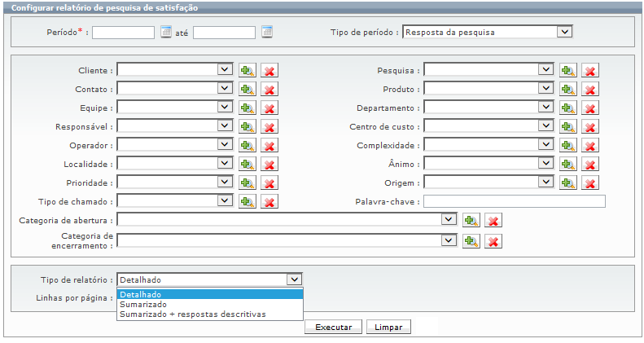644x343 pixels.
Task: Clear Categoria de abertura with red X
Action: [x=493, y=220]
